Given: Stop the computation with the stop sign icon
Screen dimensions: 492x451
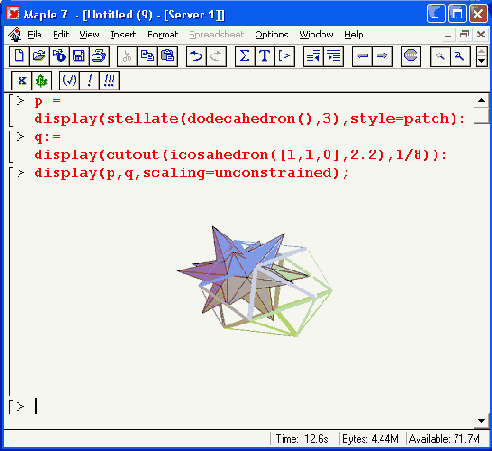Looking at the screenshot, I should tap(411, 56).
